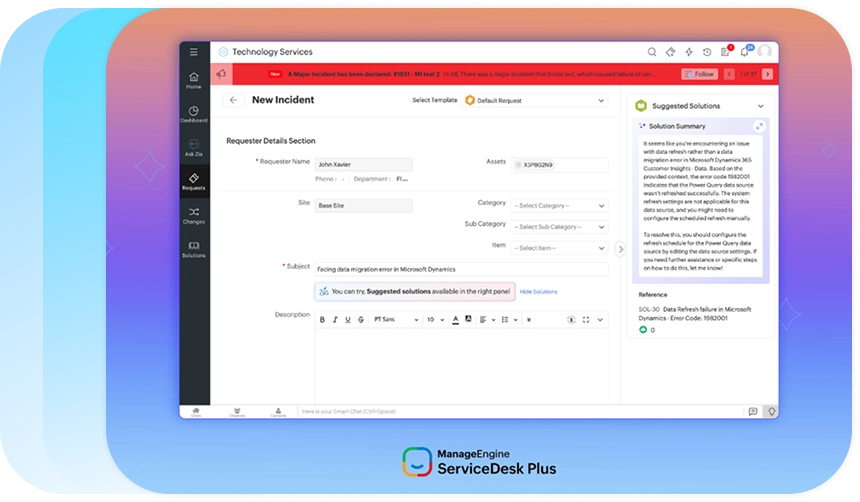
Task: Click the Suggested solutions hint banner
Action: point(415,292)
